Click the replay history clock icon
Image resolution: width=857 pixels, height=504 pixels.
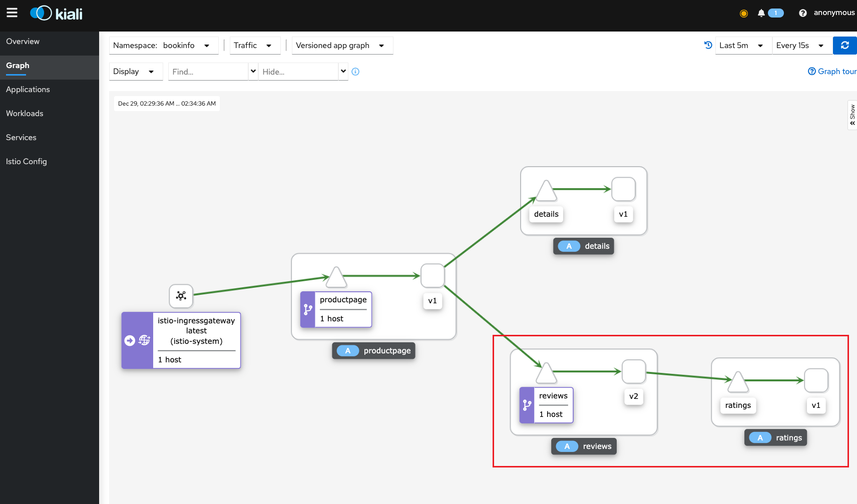708,45
